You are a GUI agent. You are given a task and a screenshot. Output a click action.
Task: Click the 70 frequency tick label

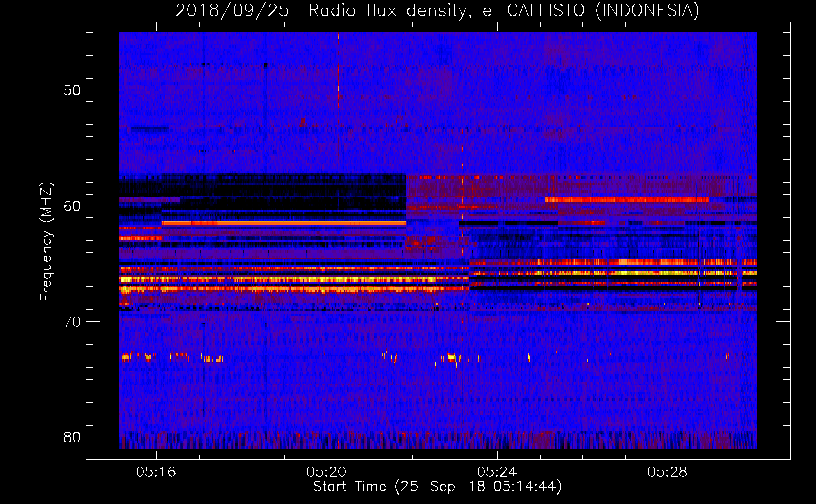tap(72, 322)
